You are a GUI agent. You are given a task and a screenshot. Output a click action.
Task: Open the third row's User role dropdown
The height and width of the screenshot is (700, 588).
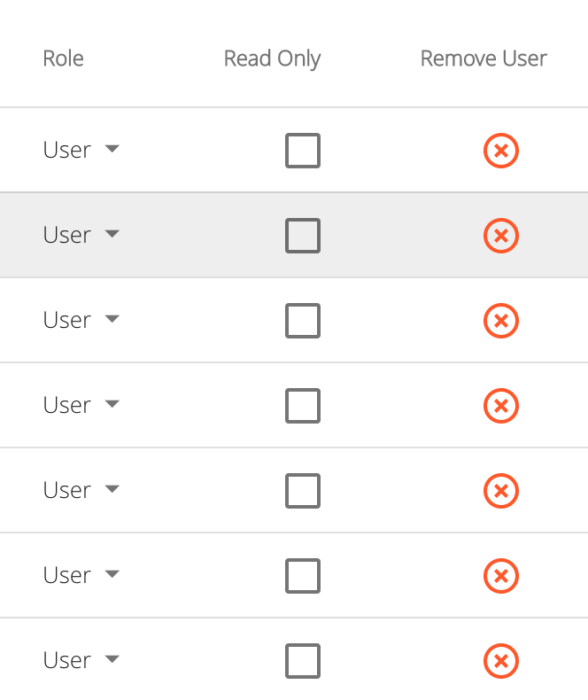(81, 320)
